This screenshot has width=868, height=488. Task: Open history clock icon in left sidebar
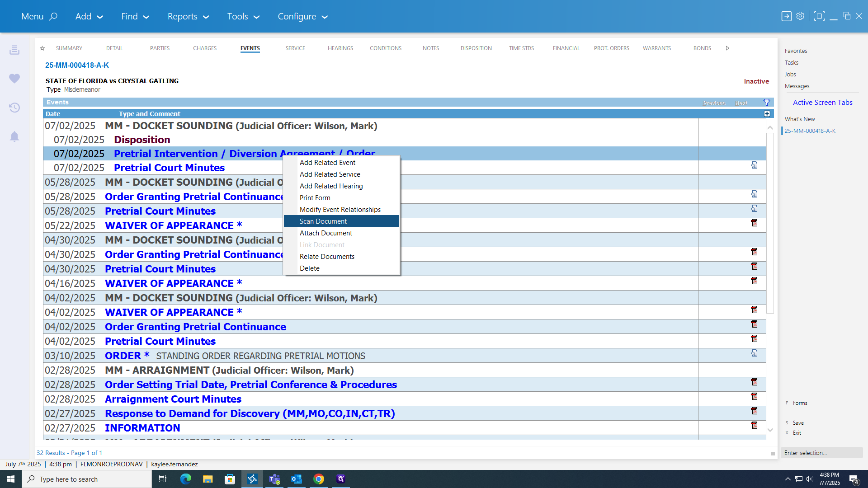(14, 108)
